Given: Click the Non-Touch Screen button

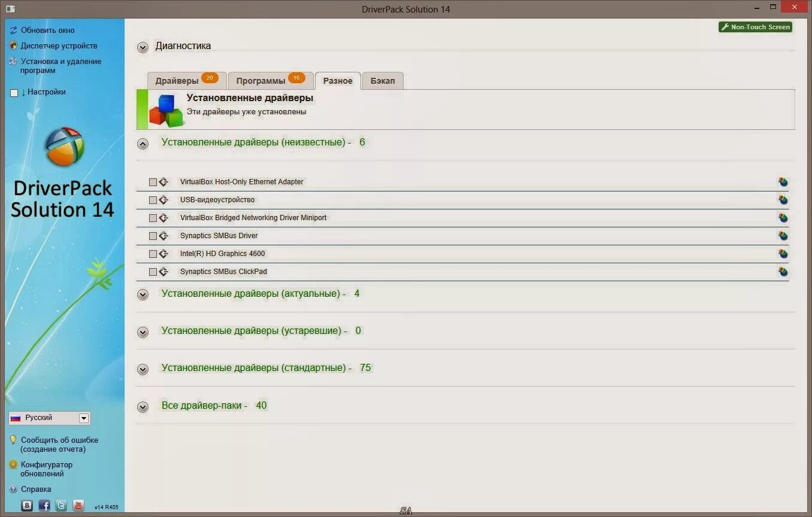Looking at the screenshot, I should (755, 27).
